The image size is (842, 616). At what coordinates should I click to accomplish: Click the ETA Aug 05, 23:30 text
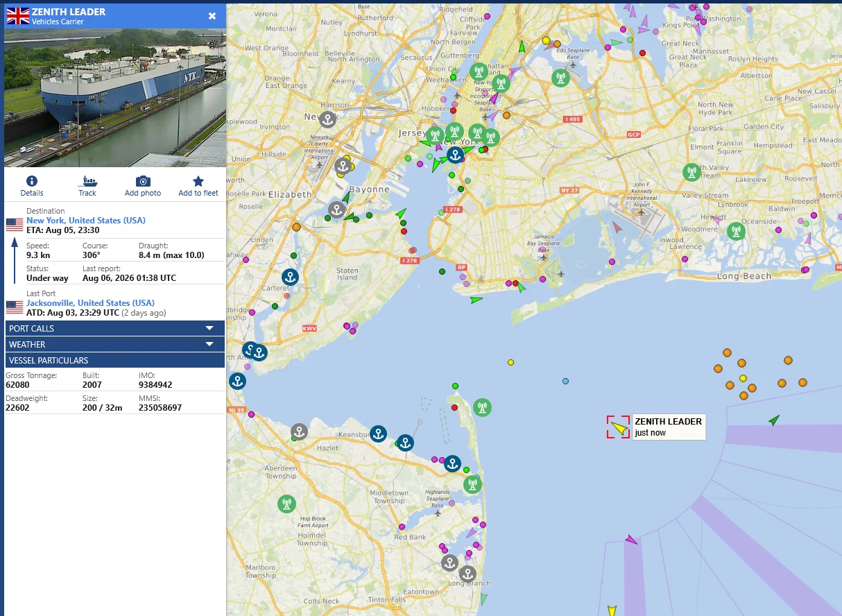pos(62,230)
